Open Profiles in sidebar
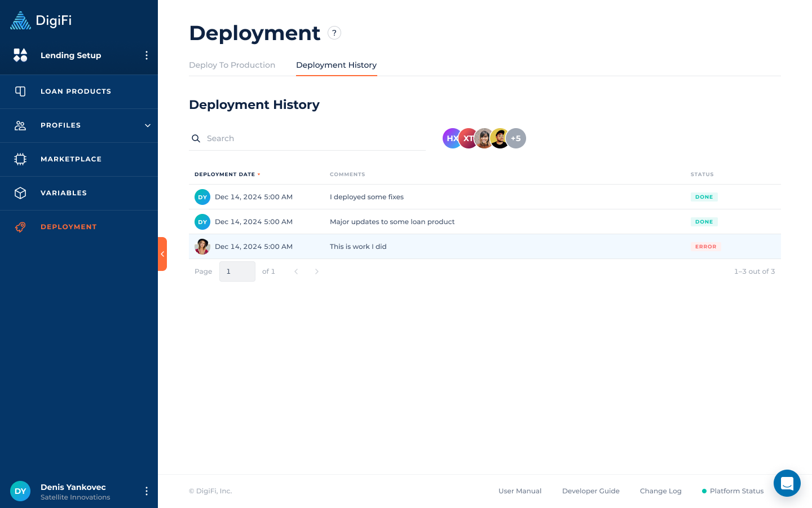This screenshot has width=812, height=508. coord(79,125)
